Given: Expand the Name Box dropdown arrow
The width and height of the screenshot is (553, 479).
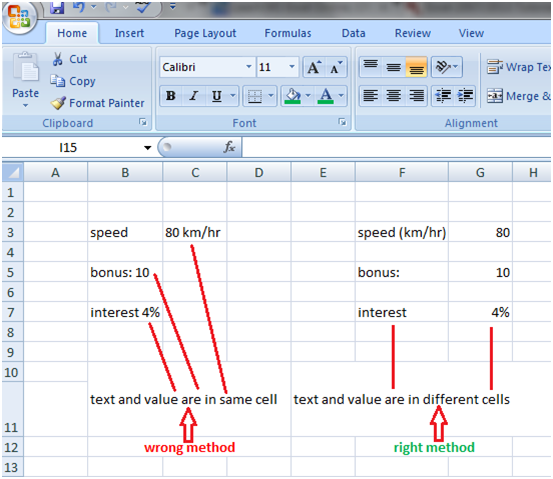Looking at the screenshot, I should point(147,148).
